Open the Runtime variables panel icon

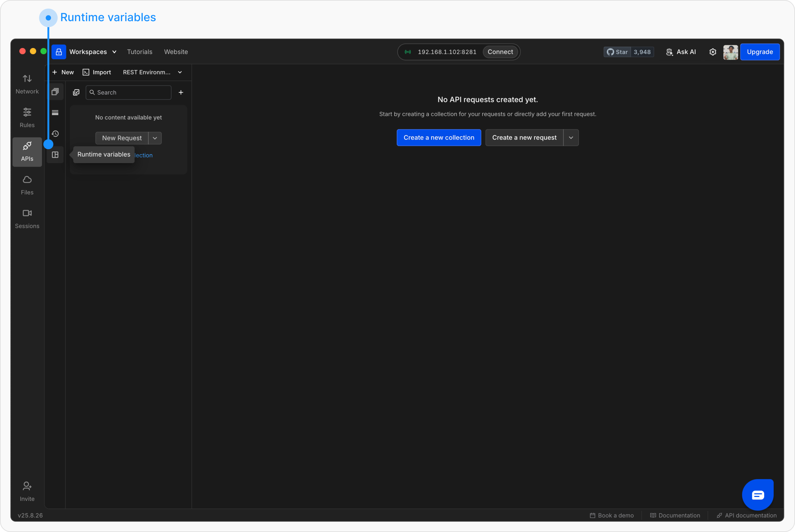pos(55,155)
